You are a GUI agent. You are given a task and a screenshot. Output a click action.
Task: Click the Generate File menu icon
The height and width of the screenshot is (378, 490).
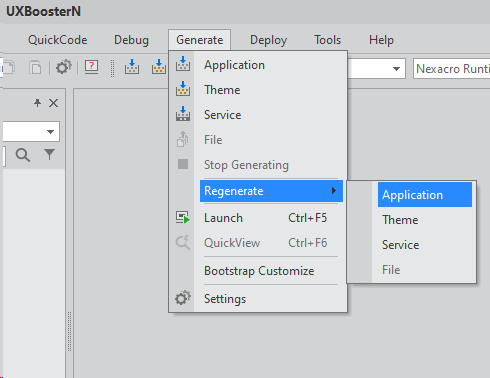tap(183, 139)
